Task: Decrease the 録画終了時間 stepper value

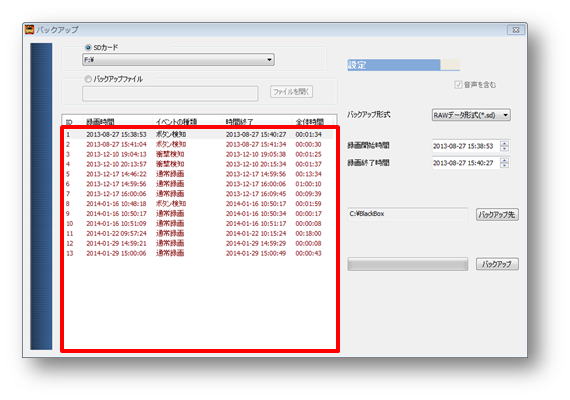Action: pos(504,165)
